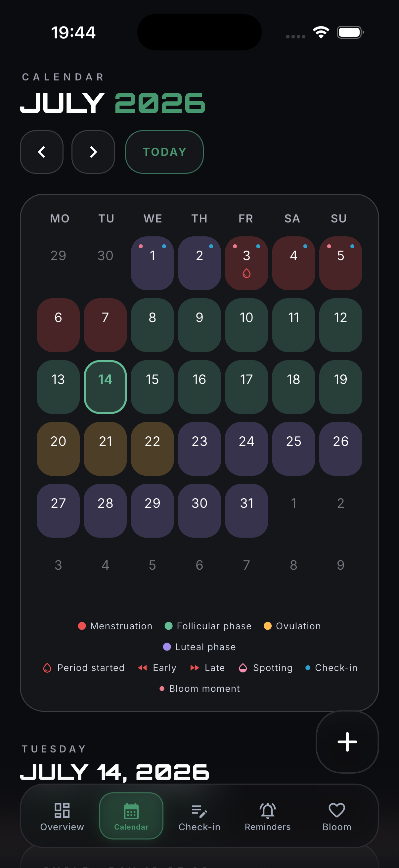The height and width of the screenshot is (868, 399).
Task: Select July 25 luteal phase day
Action: (x=293, y=449)
